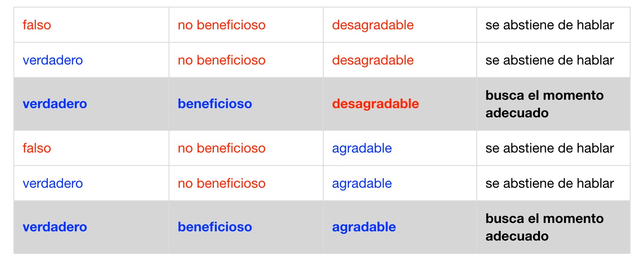The image size is (644, 264).
Task: Click 'desagradable' in the second row
Action: click(373, 60)
